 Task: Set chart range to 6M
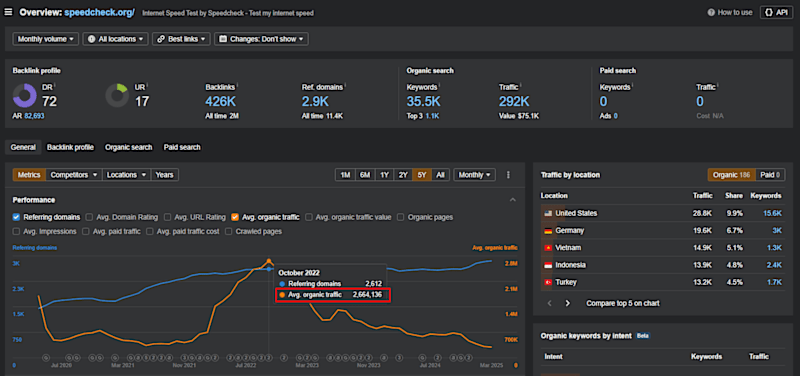pos(365,174)
